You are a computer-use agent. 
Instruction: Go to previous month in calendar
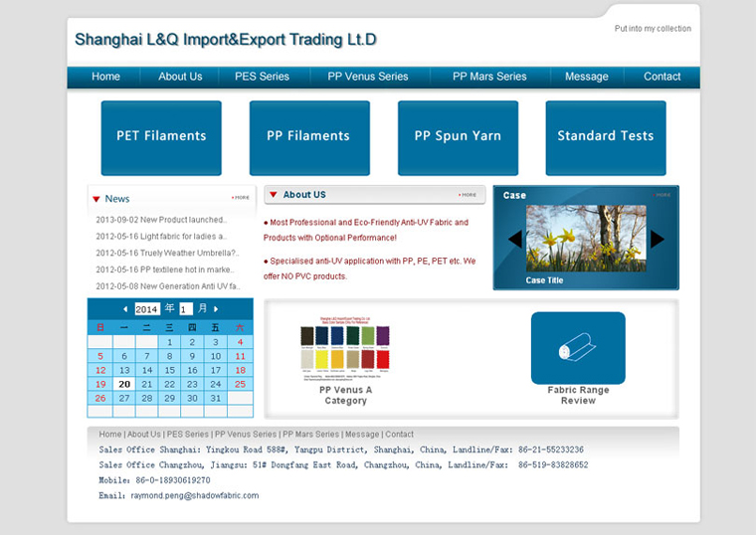click(x=125, y=309)
